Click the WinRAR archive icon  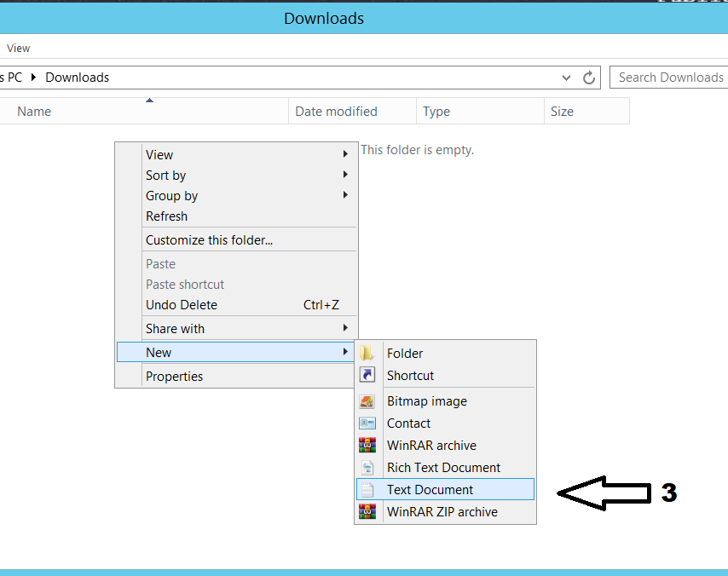[x=367, y=446]
